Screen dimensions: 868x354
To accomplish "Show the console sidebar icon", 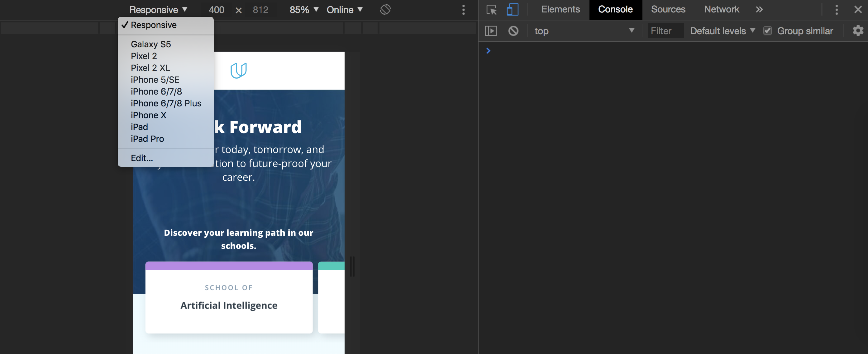I will pos(491,31).
